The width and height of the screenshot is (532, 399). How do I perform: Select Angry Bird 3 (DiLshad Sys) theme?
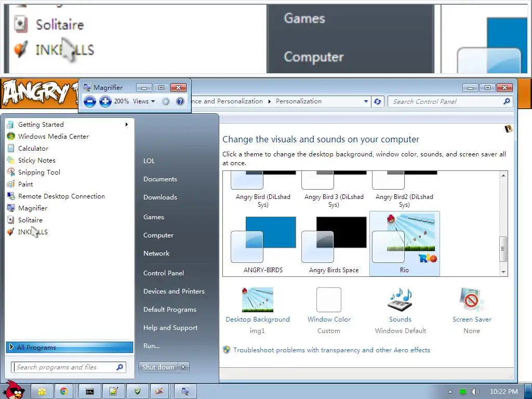pos(334,190)
